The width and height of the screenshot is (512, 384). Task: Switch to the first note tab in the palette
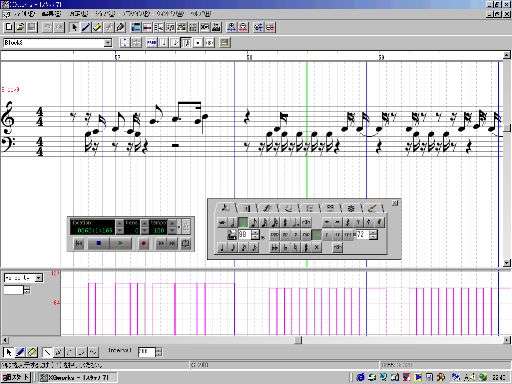(226, 208)
